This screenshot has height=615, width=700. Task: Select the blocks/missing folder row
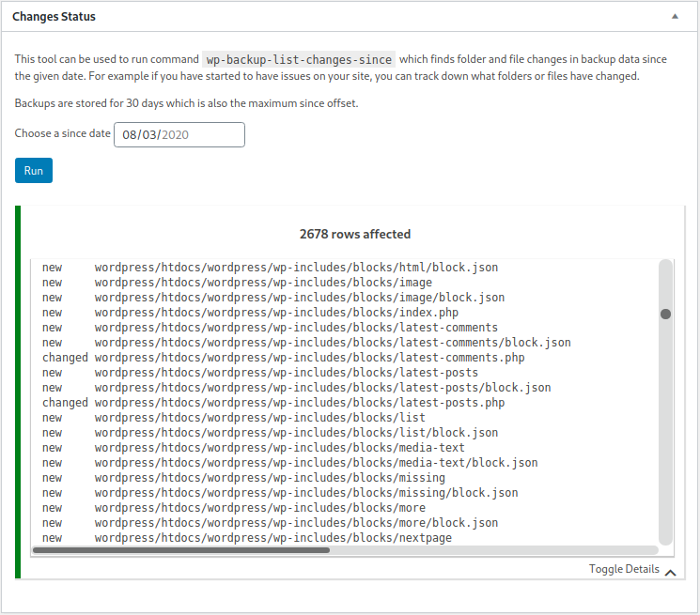[243, 478]
